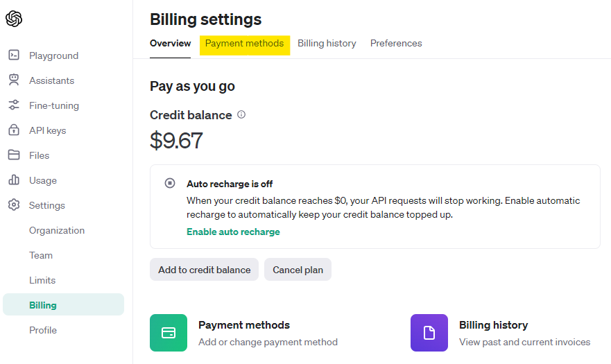Open Playground via its terminal icon
This screenshot has height=364, width=611.
[14, 55]
